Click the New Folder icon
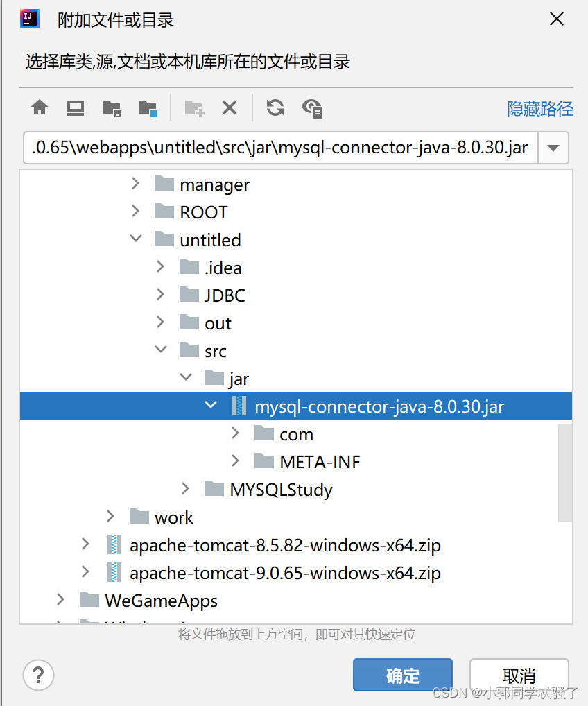The image size is (588, 706). pos(194,107)
